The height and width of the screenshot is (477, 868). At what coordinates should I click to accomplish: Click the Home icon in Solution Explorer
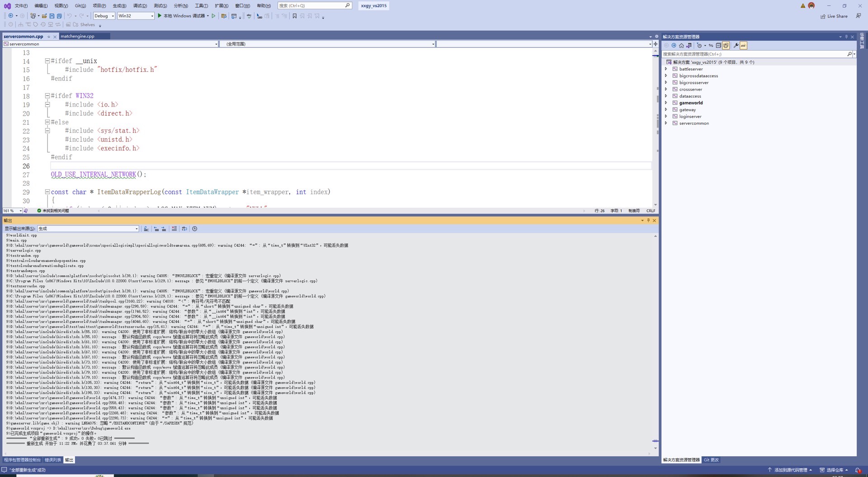pos(681,46)
